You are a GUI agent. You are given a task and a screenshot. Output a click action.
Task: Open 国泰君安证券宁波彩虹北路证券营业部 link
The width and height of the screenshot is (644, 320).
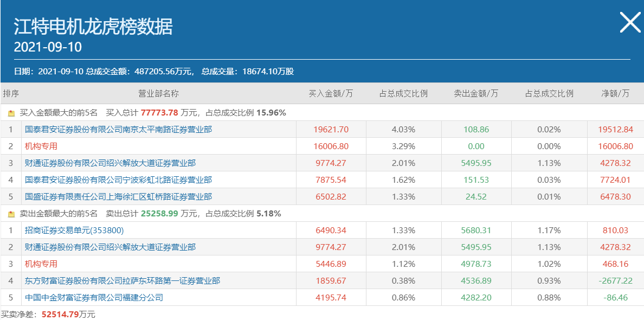[118, 180]
